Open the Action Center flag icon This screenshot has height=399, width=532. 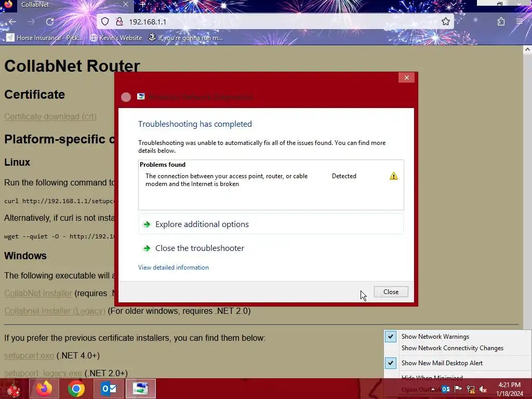coord(458,389)
